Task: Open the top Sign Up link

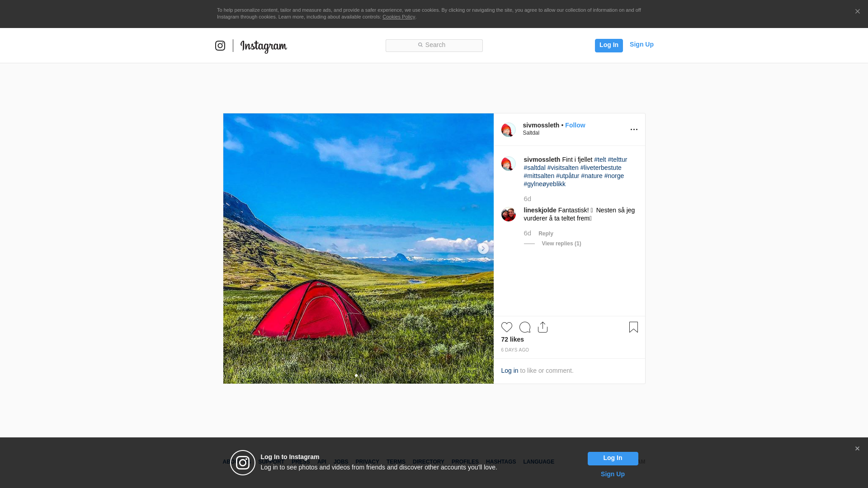Action: [x=641, y=44]
